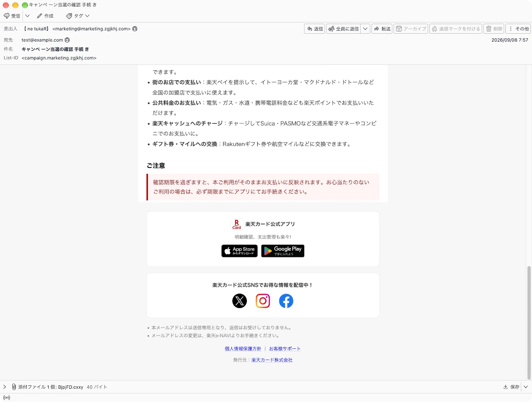Click the recipient test@example.com contact icon

67,40
